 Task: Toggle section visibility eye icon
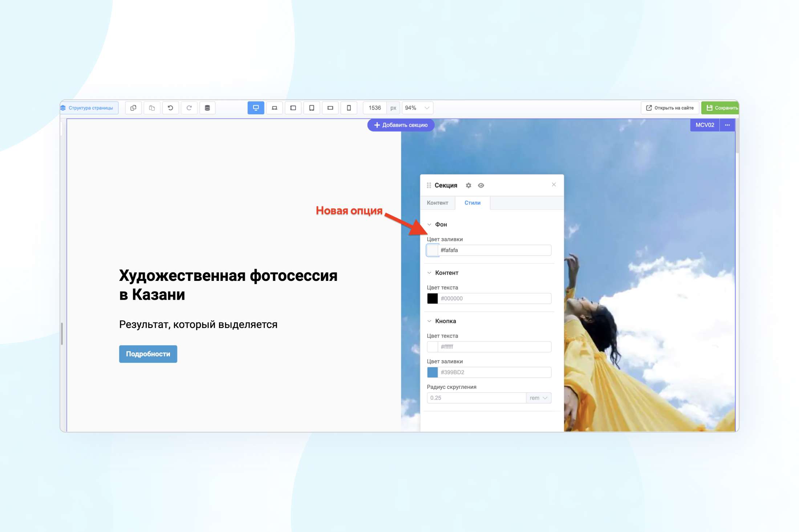[x=481, y=185]
